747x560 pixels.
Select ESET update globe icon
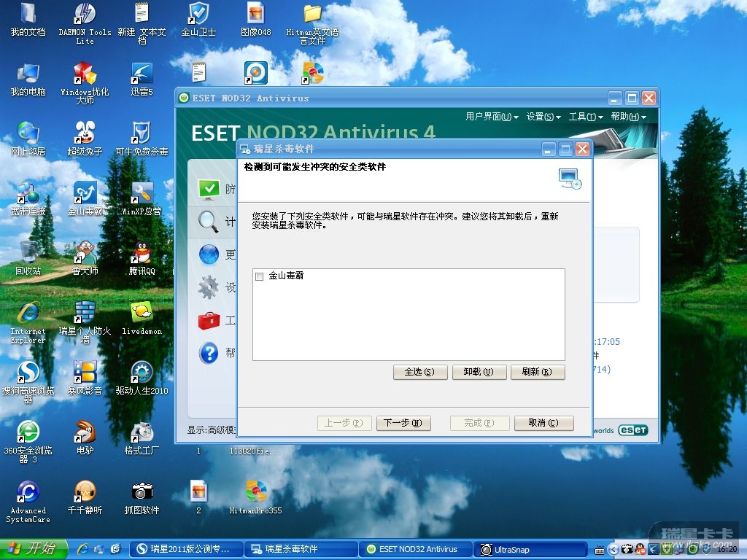tap(209, 254)
